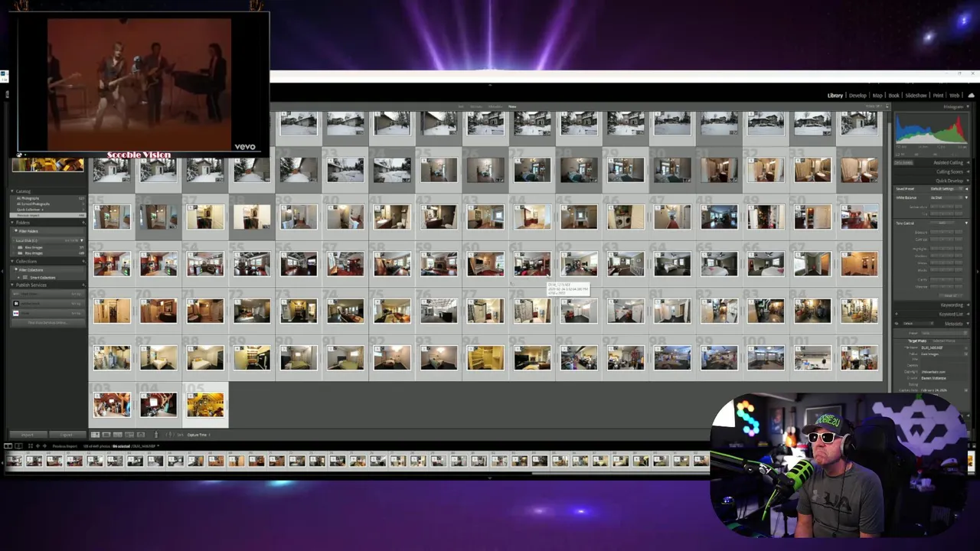The height and width of the screenshot is (551, 980).
Task: Expand the Keyword List panel
Action: click(967, 314)
